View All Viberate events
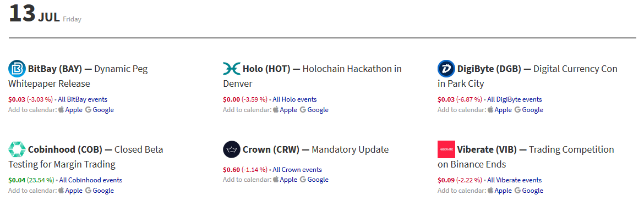The width and height of the screenshot is (644, 223). coord(514,180)
